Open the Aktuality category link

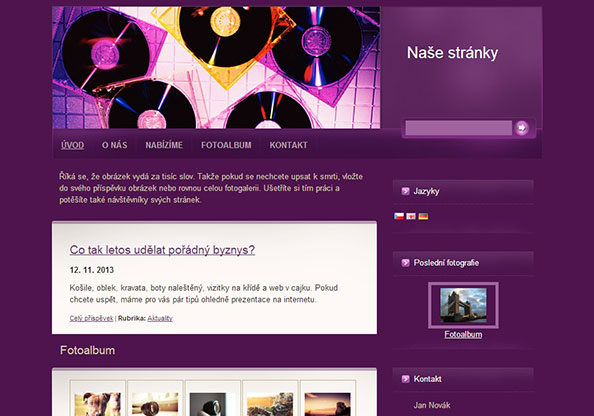(160, 318)
